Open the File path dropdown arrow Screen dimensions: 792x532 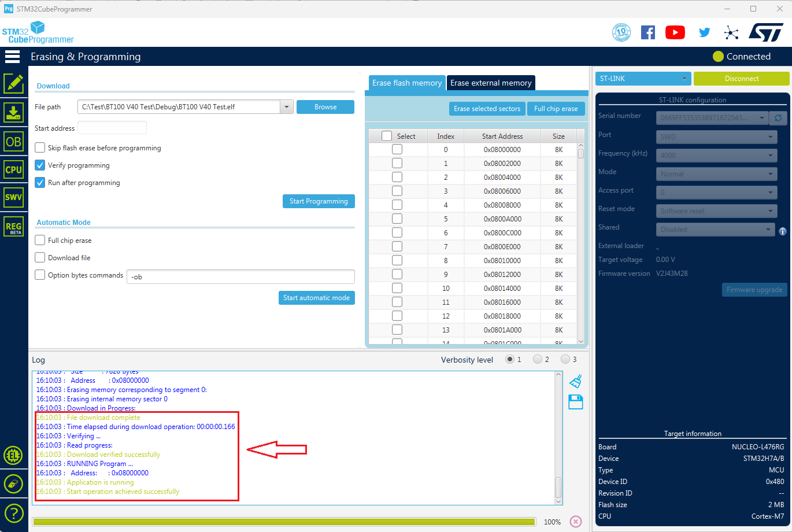pos(287,107)
